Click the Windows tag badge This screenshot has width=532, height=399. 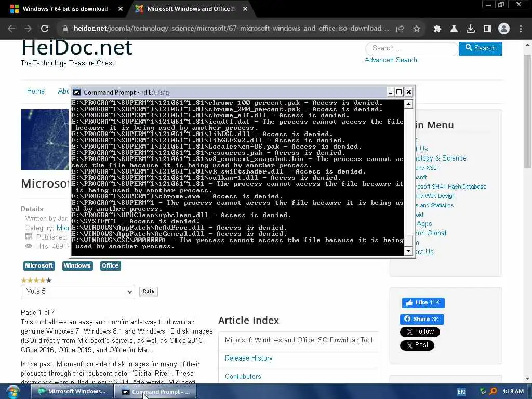click(77, 265)
